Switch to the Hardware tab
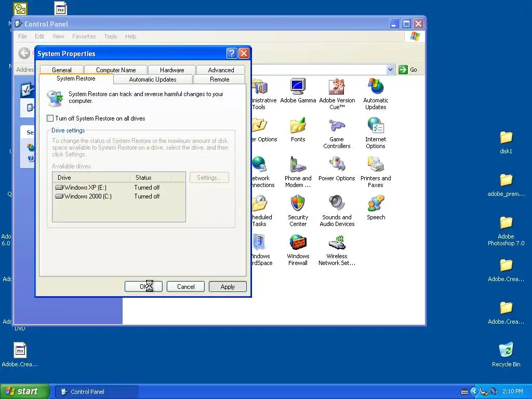 172,70
